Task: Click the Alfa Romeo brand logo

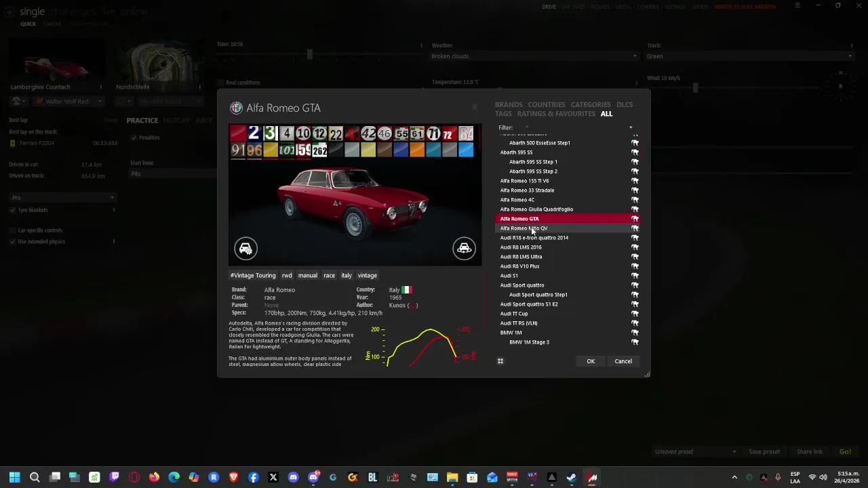Action: click(x=236, y=108)
